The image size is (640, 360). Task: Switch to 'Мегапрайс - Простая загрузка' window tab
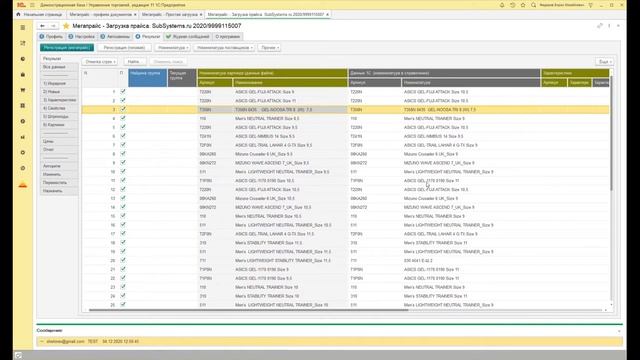coord(170,14)
